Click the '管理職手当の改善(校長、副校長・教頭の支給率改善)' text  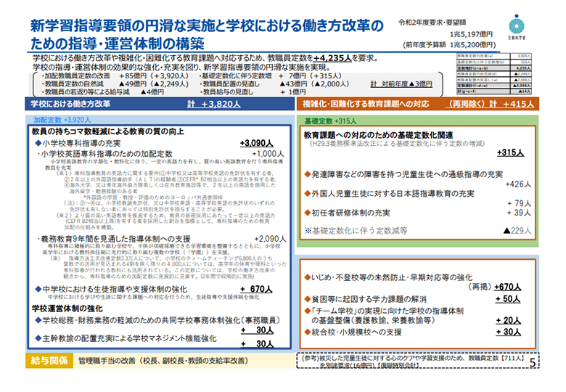click(163, 361)
